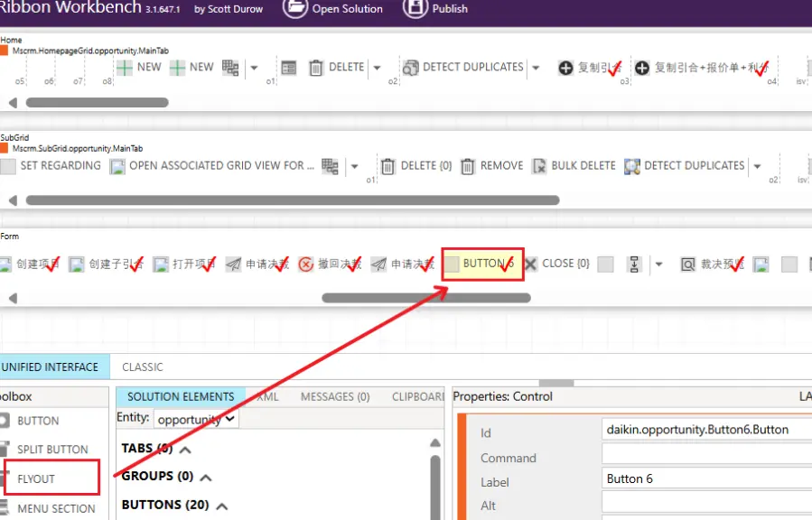812x520 pixels.
Task: Select BUTTON 6 in the Form ribbon
Action: click(x=482, y=264)
